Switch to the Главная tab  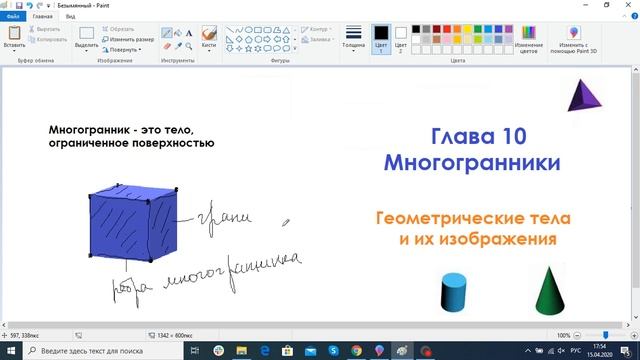42,16
